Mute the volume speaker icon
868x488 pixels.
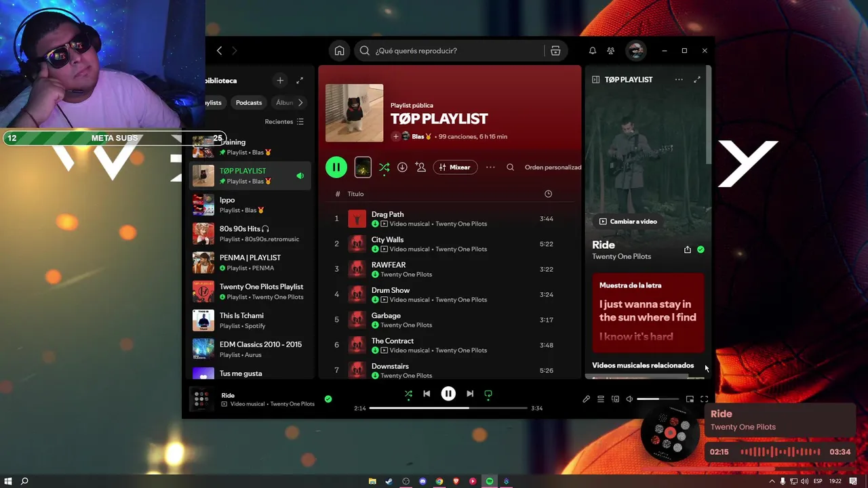[629, 399]
